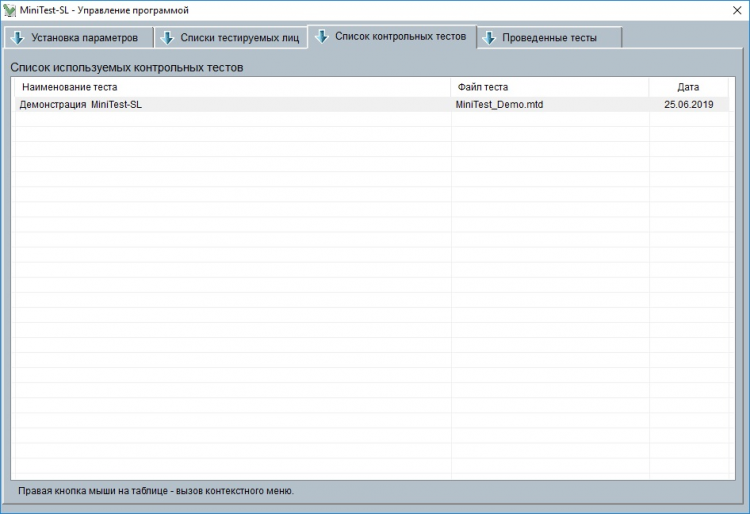Switch to Списки тестируемых лиц tab
Image resolution: width=750 pixels, height=514 pixels.
231,38
